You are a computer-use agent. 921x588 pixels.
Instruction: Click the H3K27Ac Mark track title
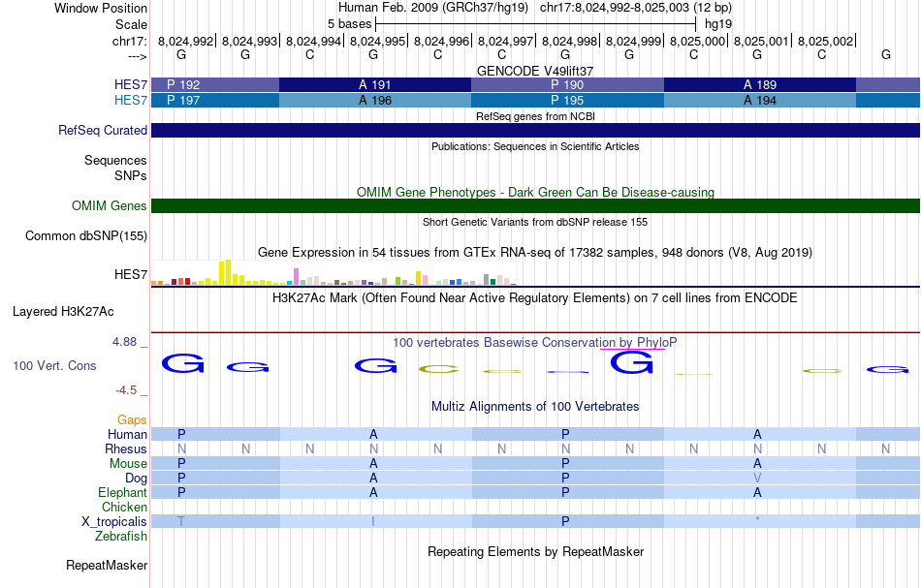[534, 297]
